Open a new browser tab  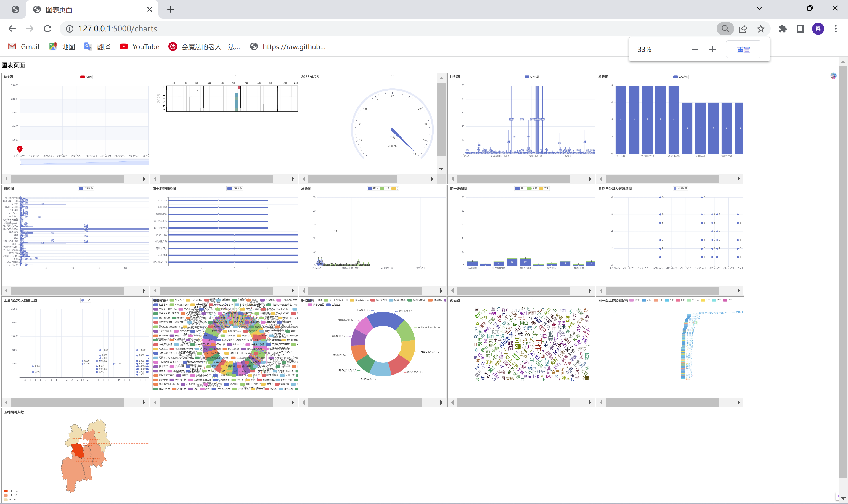pyautogui.click(x=171, y=10)
